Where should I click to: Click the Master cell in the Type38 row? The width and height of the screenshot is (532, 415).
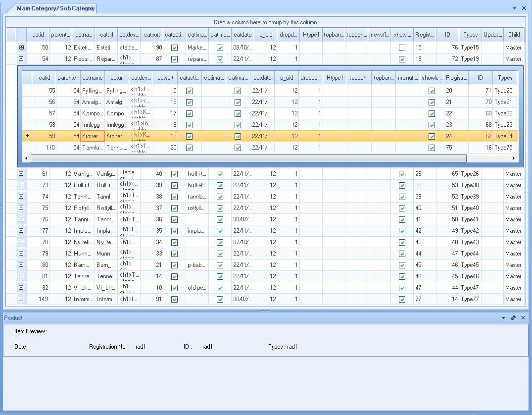[x=513, y=185]
